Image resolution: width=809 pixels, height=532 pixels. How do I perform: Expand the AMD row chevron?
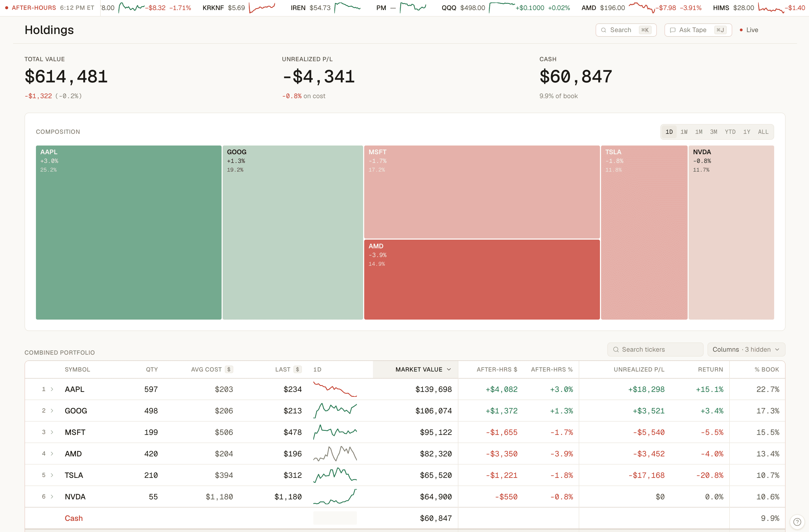52,453
